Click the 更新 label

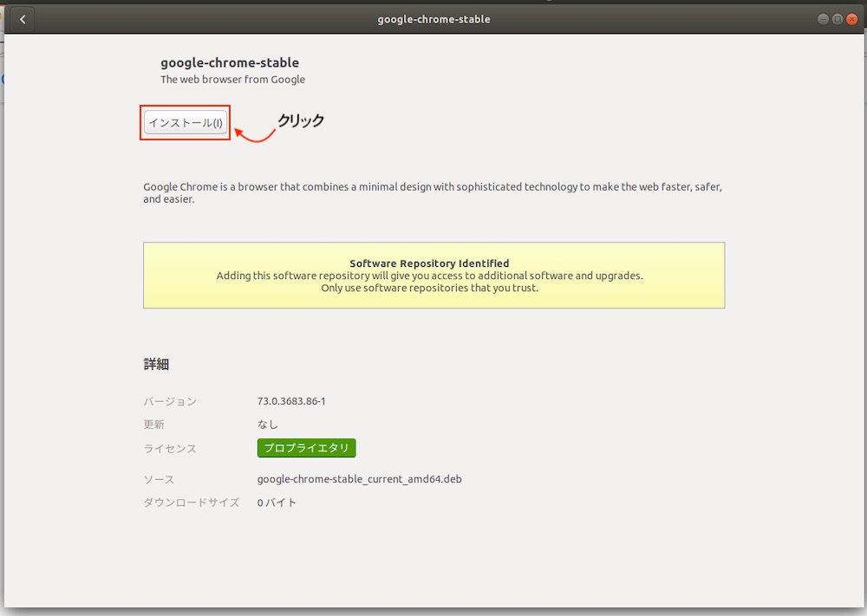click(x=153, y=425)
